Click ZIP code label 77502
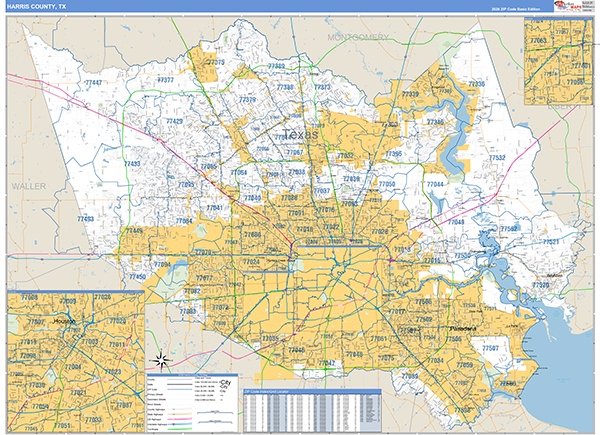The height and width of the screenshot is (435, 600). [424, 319]
